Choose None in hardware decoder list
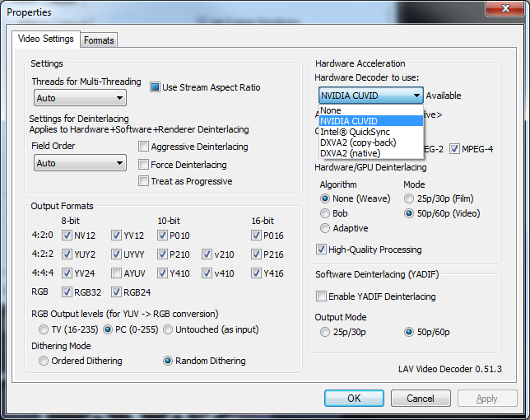 371,110
